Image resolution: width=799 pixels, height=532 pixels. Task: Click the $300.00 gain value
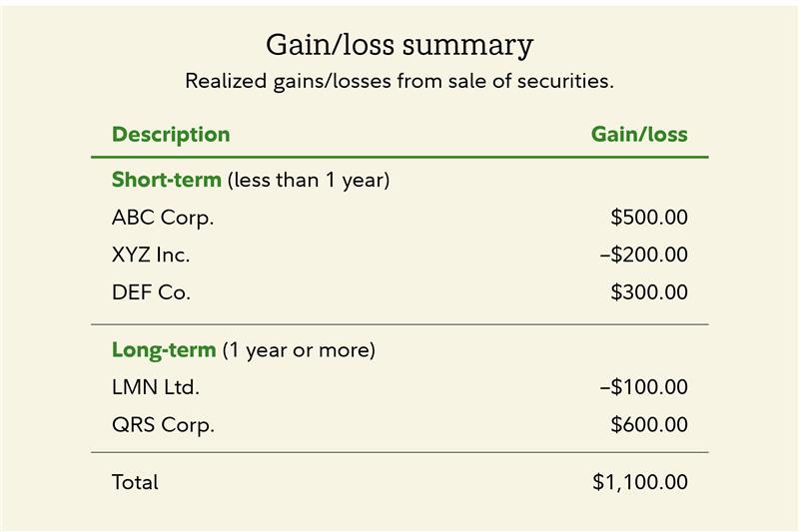coord(649,292)
